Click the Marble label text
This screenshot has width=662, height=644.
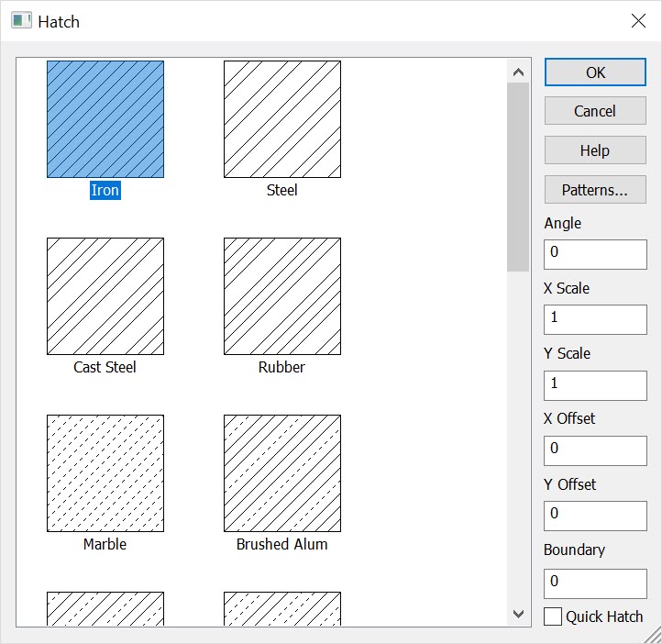pyautogui.click(x=105, y=544)
